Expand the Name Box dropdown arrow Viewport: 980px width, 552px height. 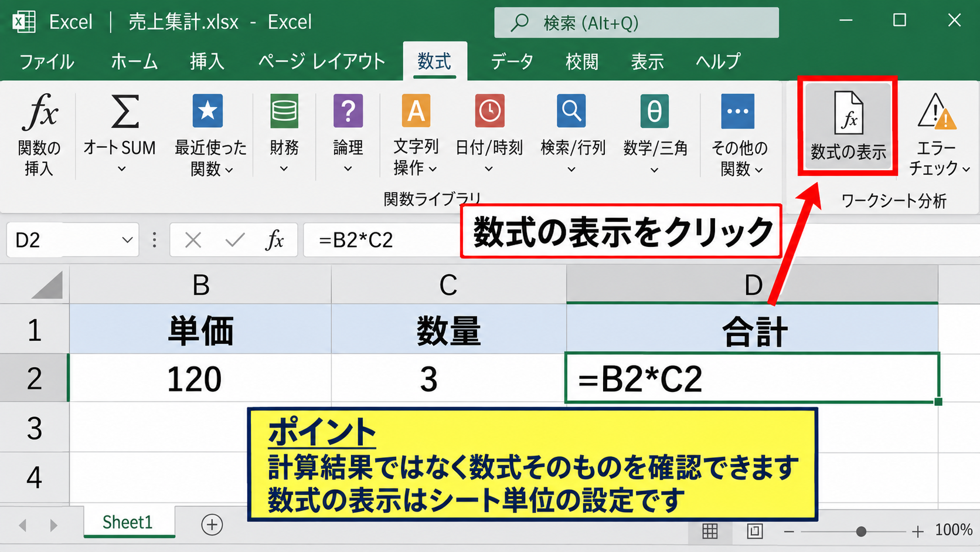[x=127, y=240]
